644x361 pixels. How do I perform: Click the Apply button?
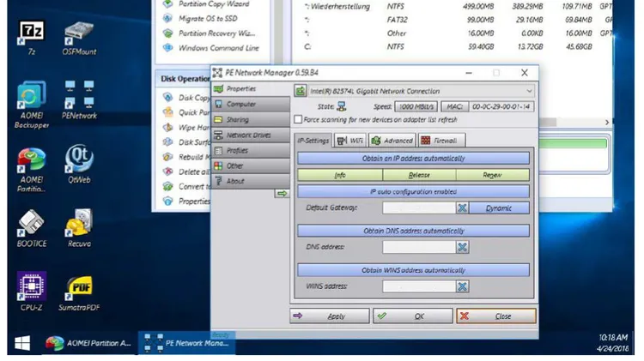click(330, 316)
